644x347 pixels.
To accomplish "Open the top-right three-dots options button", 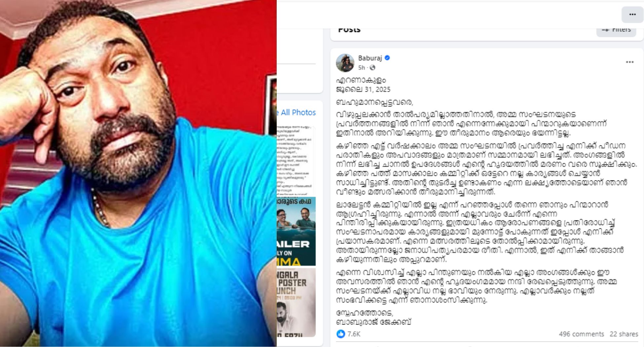I will coord(632,15).
